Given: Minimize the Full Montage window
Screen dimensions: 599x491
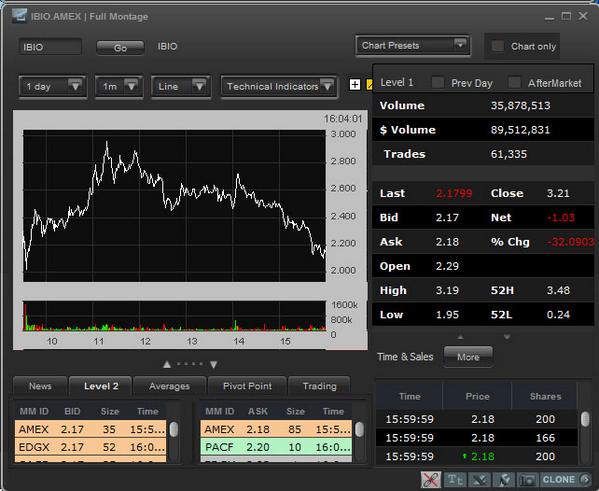Looking at the screenshot, I should 549,18.
